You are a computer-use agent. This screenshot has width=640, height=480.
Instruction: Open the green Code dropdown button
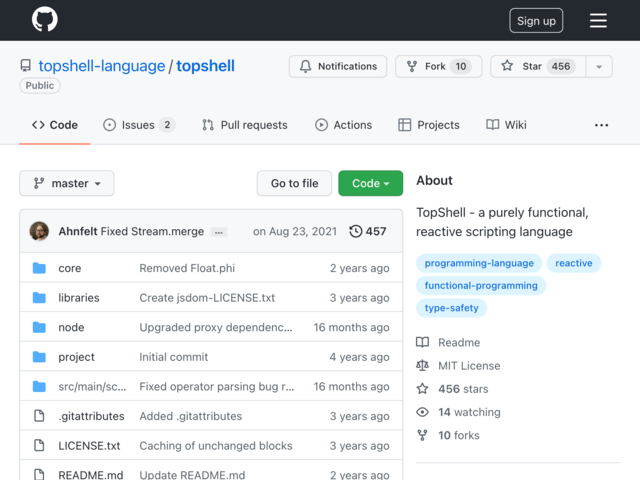click(371, 183)
